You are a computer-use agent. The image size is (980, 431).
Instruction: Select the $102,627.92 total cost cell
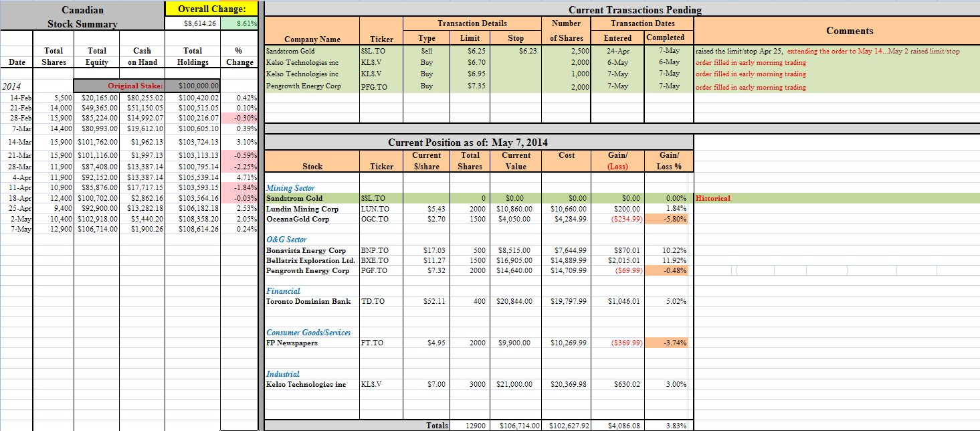tap(567, 425)
